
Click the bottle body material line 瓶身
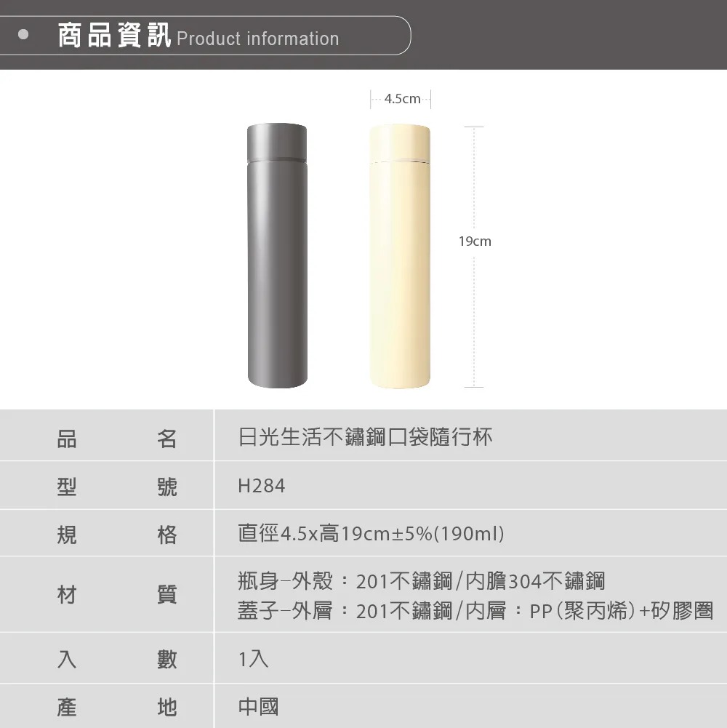(x=422, y=581)
